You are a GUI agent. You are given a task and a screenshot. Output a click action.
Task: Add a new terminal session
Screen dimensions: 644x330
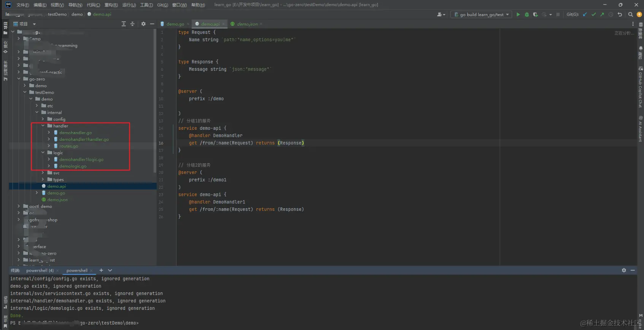pyautogui.click(x=101, y=270)
